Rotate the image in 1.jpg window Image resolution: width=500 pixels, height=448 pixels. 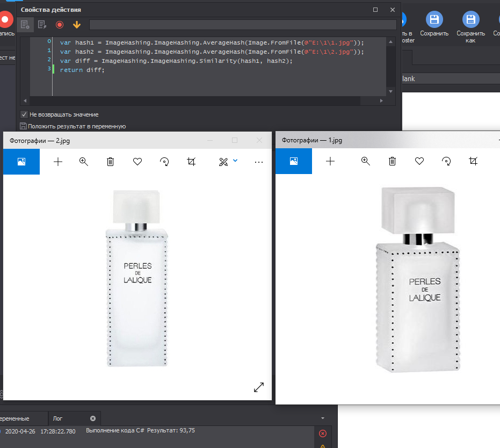[446, 161]
